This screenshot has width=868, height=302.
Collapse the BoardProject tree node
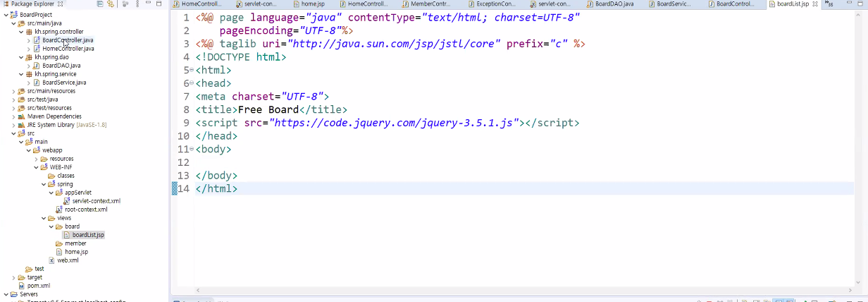point(6,15)
